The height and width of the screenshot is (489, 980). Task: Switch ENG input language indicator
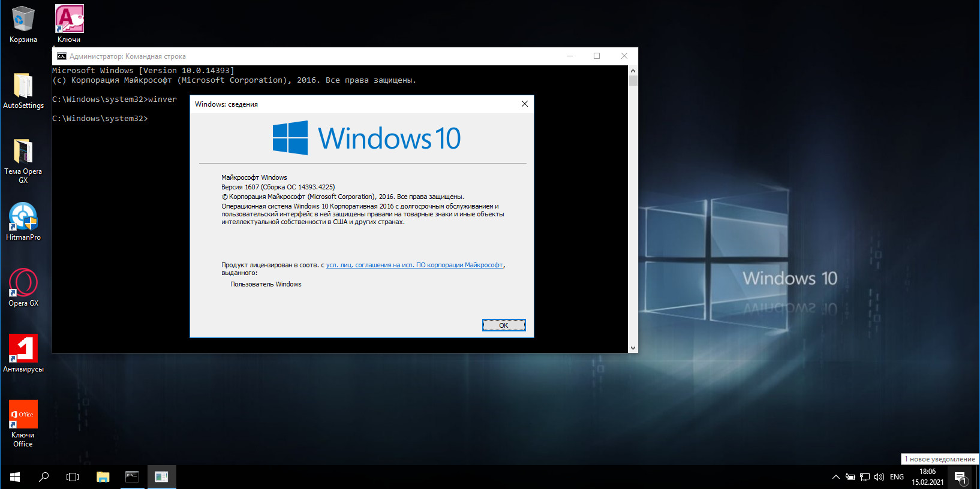[897, 478]
